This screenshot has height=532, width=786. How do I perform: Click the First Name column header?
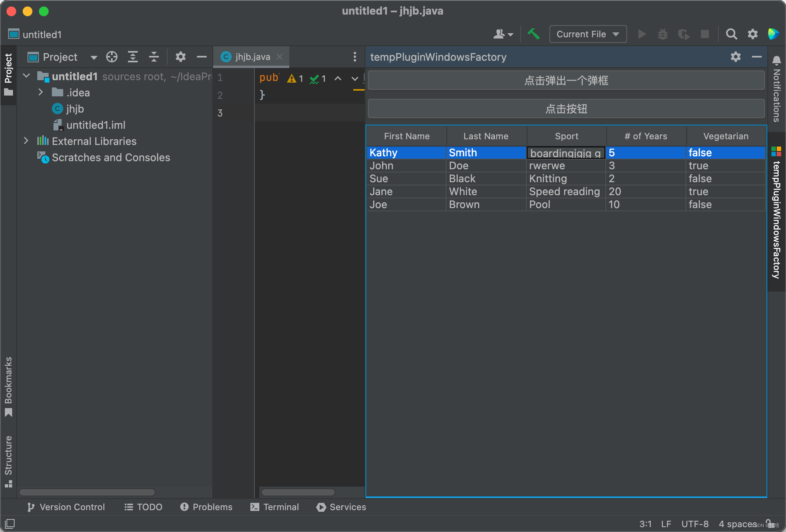coord(407,136)
